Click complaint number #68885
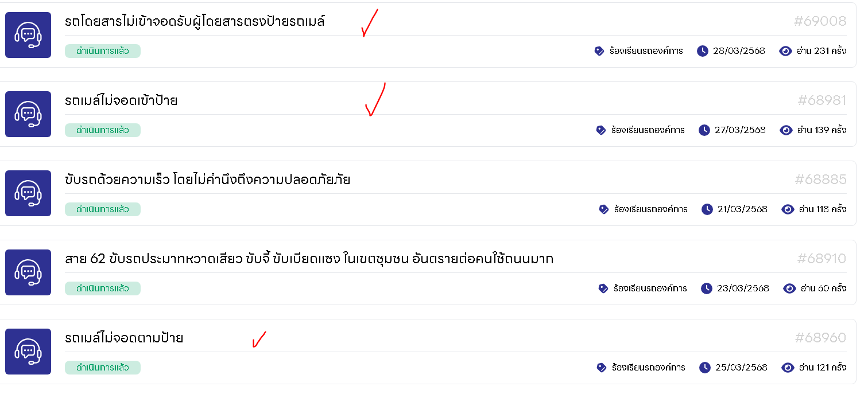 point(821,180)
